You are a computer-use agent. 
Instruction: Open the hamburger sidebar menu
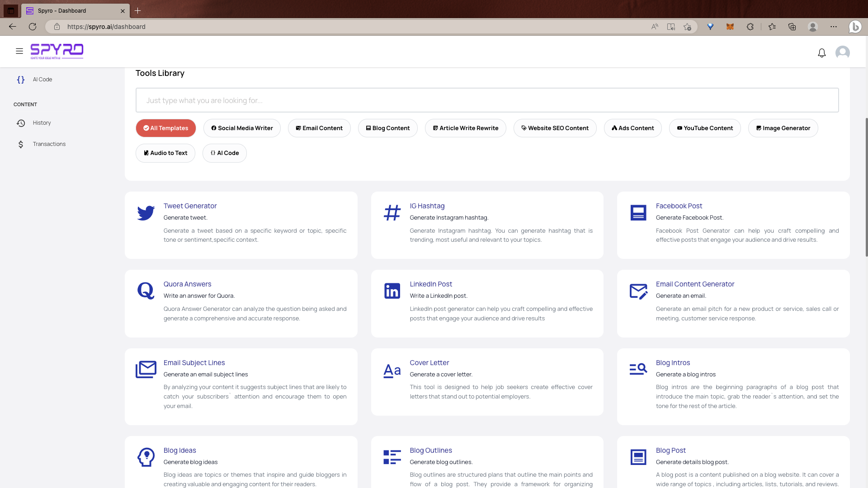tap(19, 52)
